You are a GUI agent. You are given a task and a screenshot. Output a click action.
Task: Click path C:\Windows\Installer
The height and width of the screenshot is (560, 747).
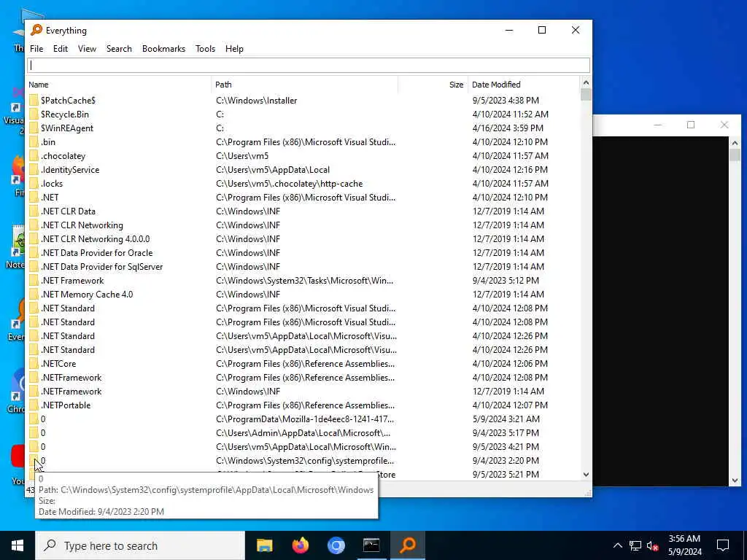[256, 101]
